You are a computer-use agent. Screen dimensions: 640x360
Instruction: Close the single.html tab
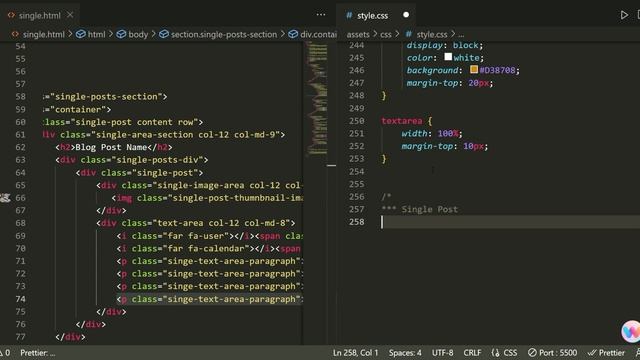pyautogui.click(x=70, y=15)
